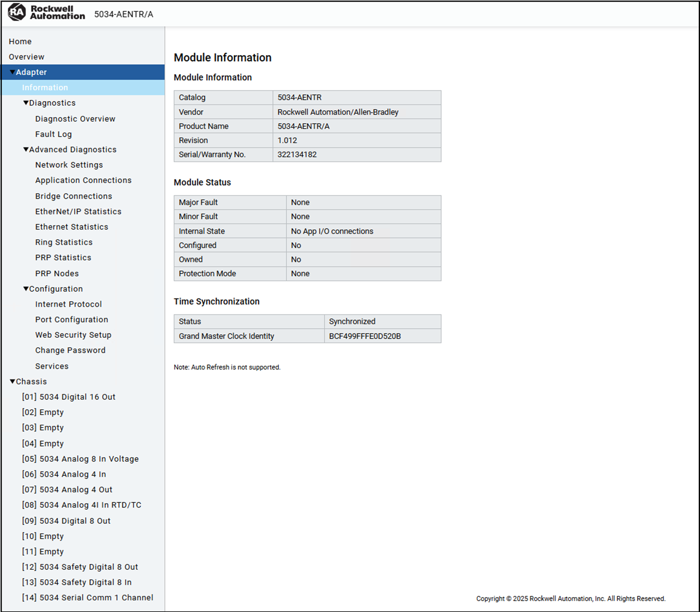The height and width of the screenshot is (612, 700).
Task: Click the Revision value 1.012
Action: coord(287,140)
